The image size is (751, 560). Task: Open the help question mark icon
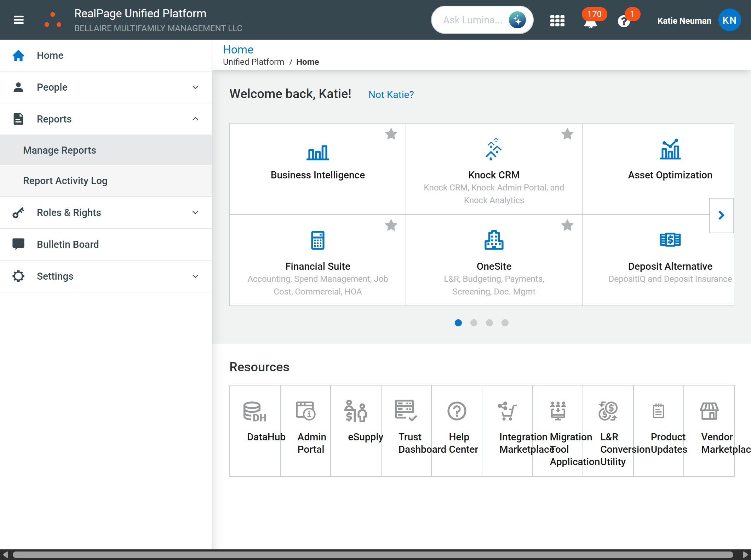click(x=623, y=22)
